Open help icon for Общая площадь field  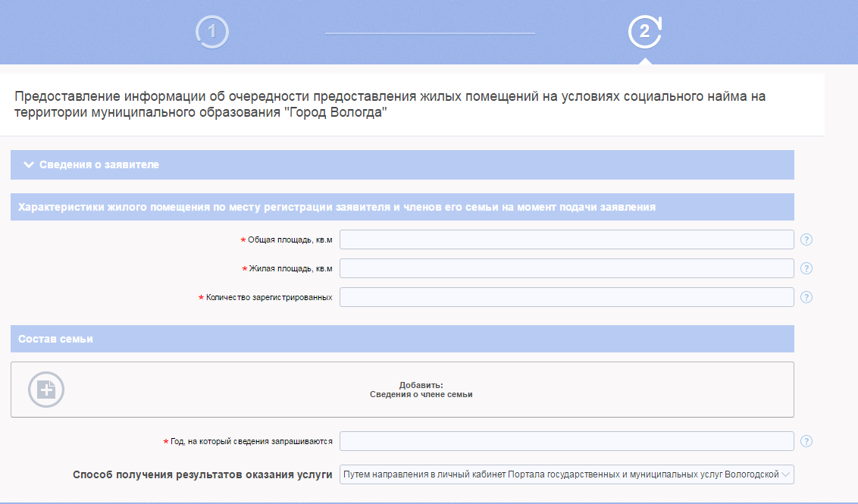tap(806, 240)
